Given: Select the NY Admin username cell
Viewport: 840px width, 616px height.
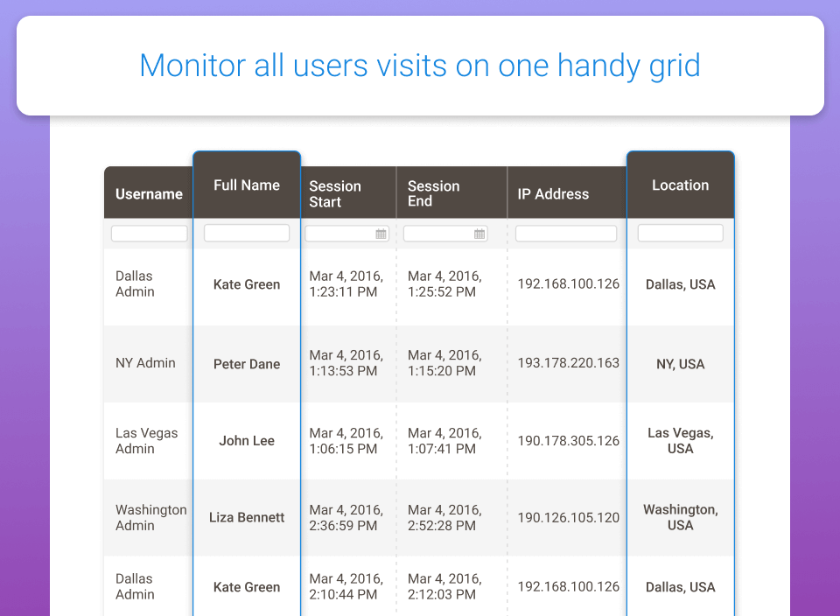Looking at the screenshot, I should 145,363.
